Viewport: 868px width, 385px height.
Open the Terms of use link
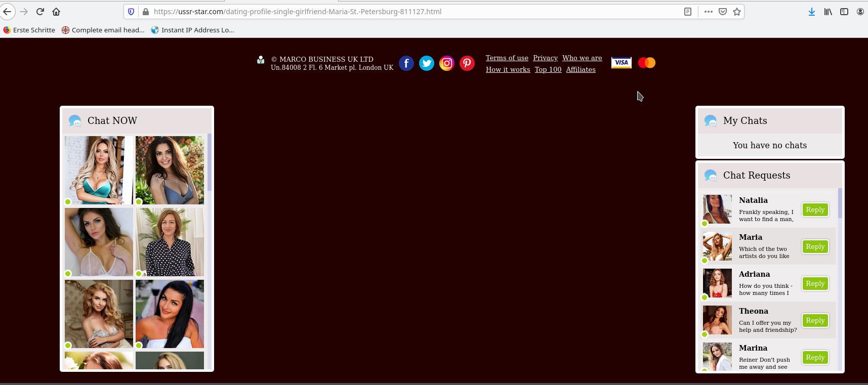click(x=507, y=58)
